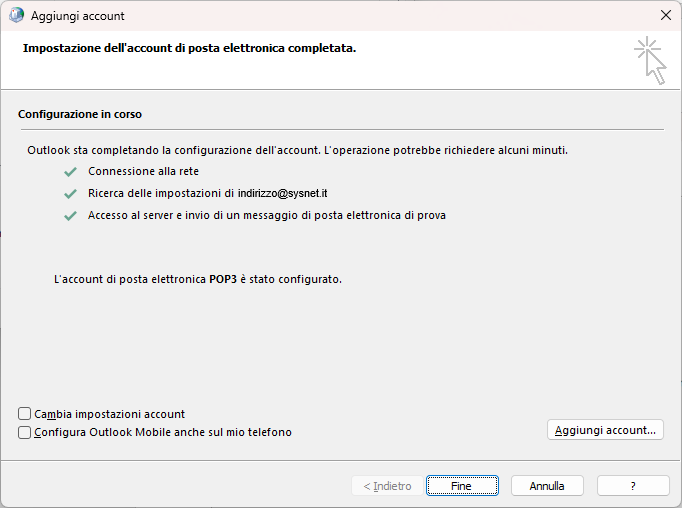The height and width of the screenshot is (508, 682).
Task: Click the cursor sparkle wizard icon
Action: 650,60
